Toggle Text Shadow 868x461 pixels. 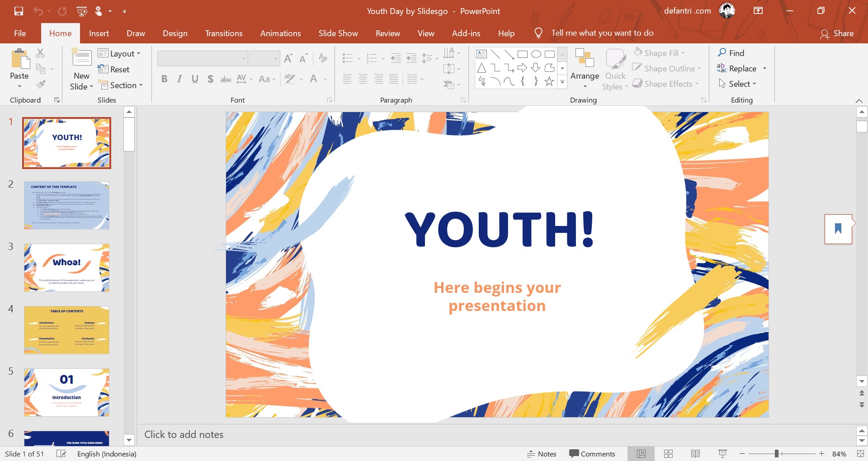(x=210, y=79)
